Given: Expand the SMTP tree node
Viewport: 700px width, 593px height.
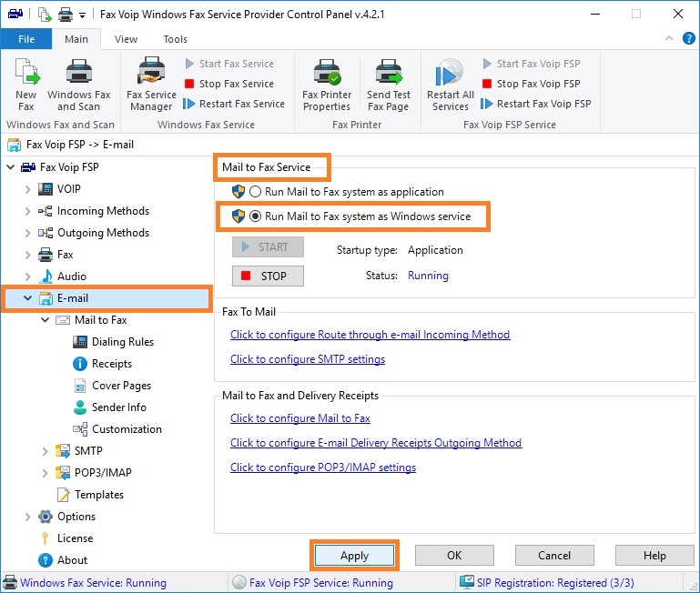Looking at the screenshot, I should 46,451.
